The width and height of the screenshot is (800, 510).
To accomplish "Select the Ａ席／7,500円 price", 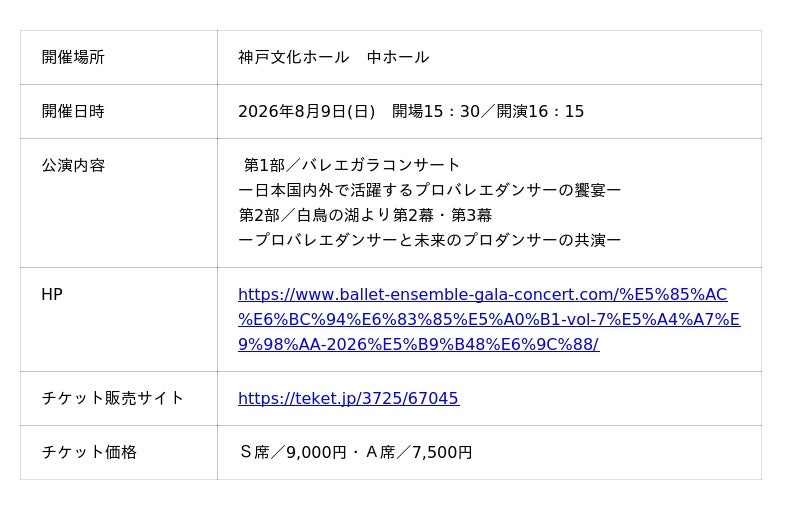I will click(x=418, y=453).
